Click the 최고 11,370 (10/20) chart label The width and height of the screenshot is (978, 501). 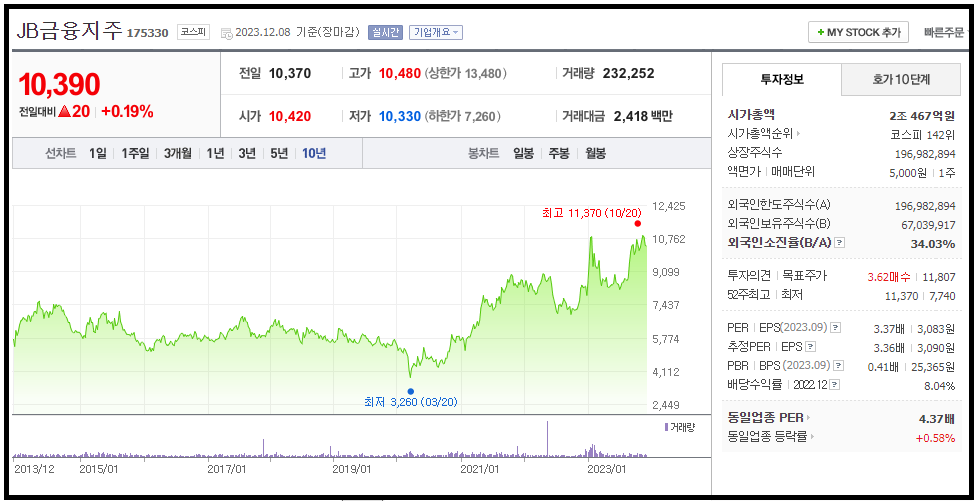tap(591, 213)
